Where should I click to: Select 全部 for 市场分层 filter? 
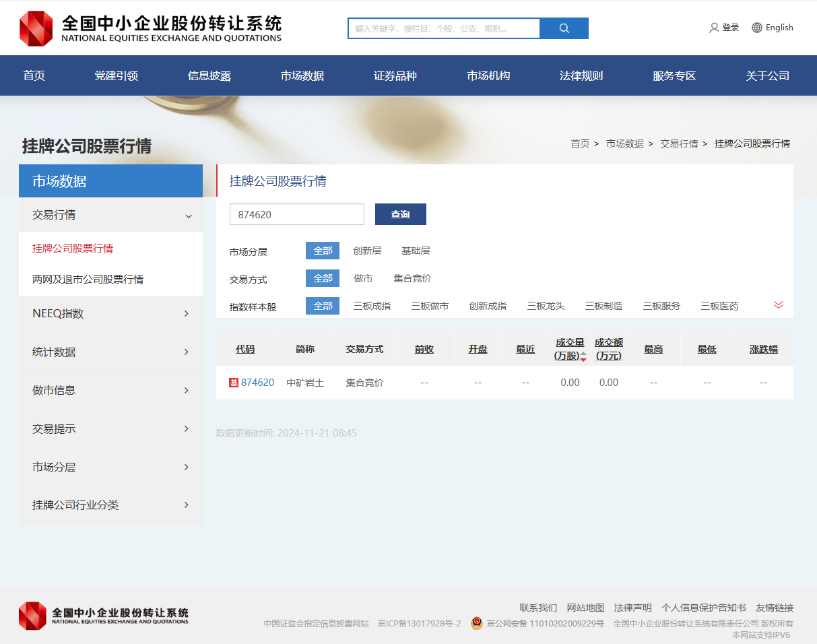323,251
